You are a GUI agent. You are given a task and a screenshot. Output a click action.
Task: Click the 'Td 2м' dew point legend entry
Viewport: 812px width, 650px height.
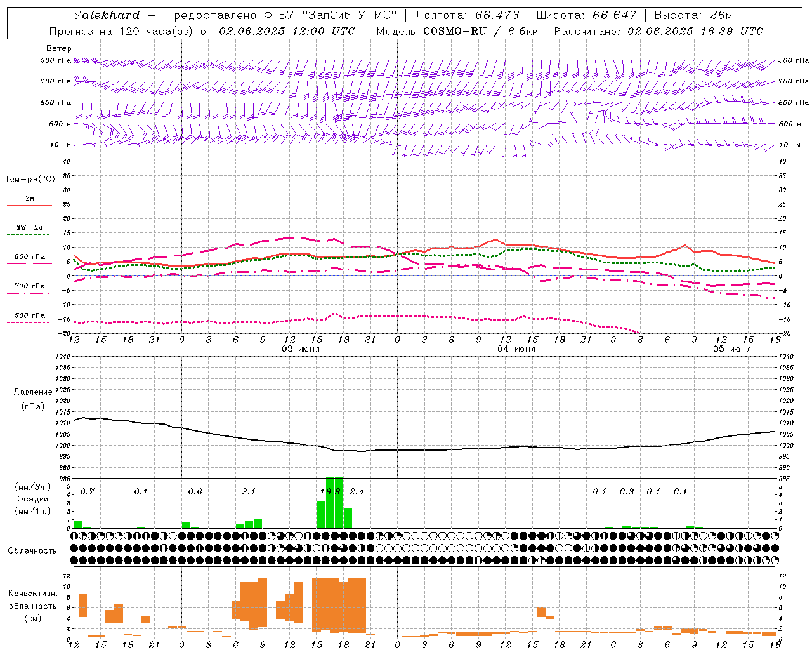tap(30, 227)
